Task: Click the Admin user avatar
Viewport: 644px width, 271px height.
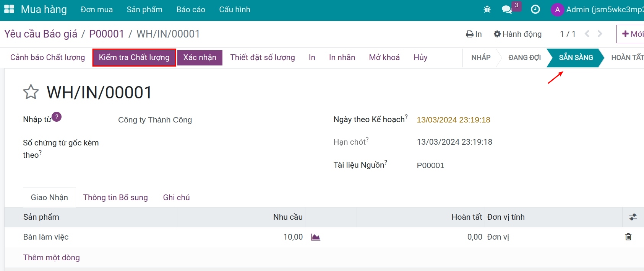Action: click(558, 10)
